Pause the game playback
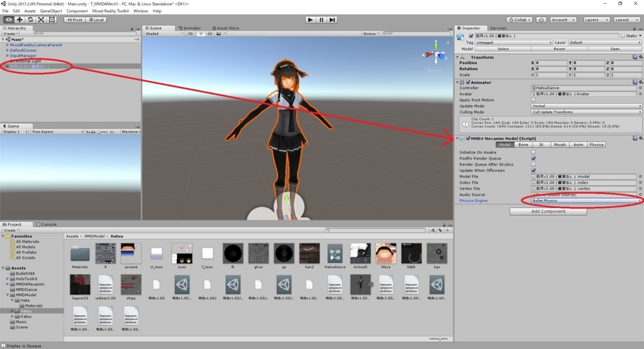The width and height of the screenshot is (644, 349). point(321,19)
